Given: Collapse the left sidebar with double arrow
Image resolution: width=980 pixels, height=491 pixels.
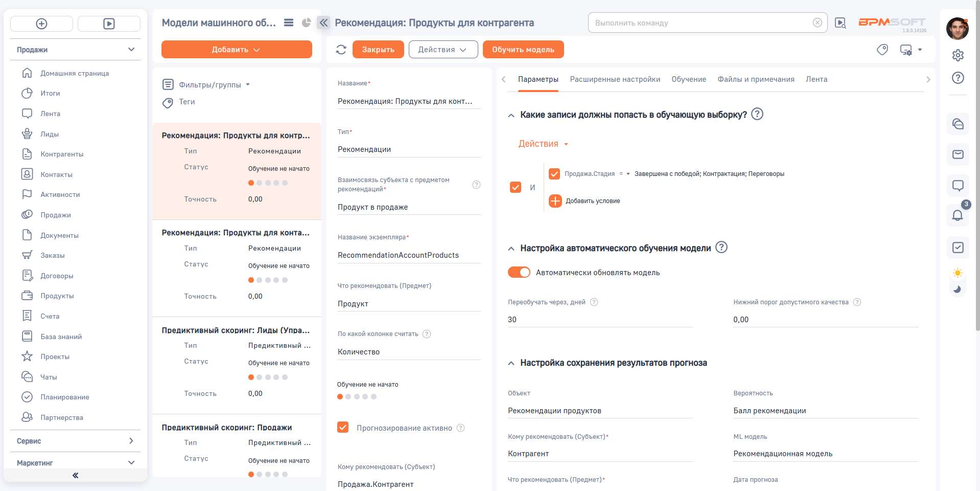Looking at the screenshot, I should (75, 475).
